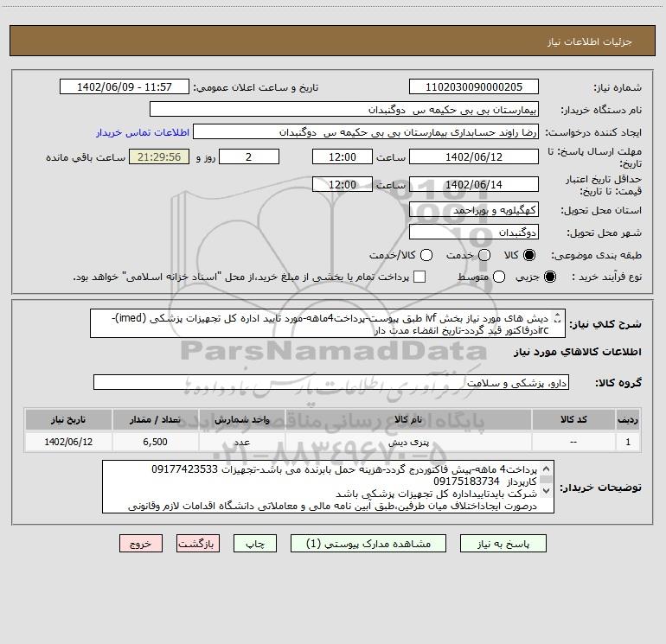Image resolution: width=666 pixels, height=644 pixels.
Task: Click the شماره نیاز field 1102030090000205
Action: (x=474, y=86)
